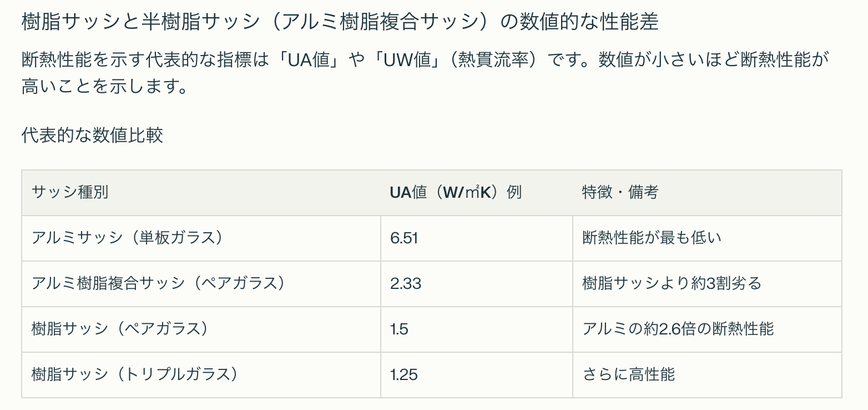Click the アルミ樹脂複合サッシ（ペアガラス） cell

point(201,284)
